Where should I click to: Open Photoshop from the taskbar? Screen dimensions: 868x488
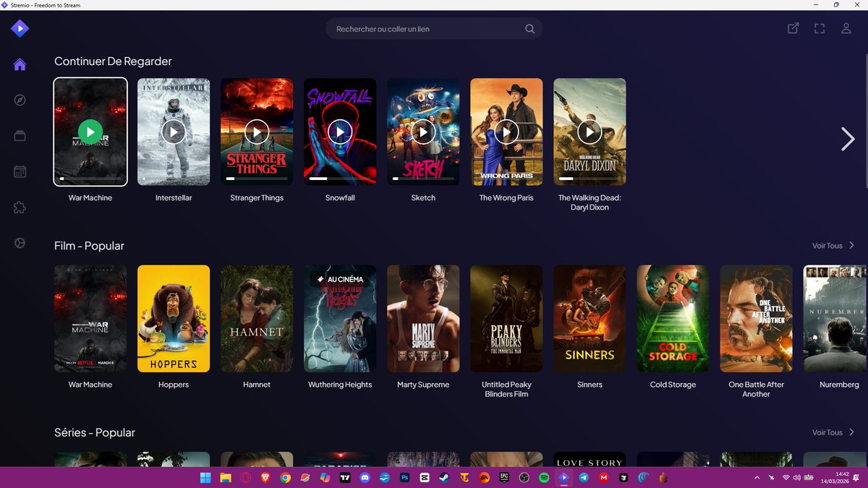pos(405,477)
